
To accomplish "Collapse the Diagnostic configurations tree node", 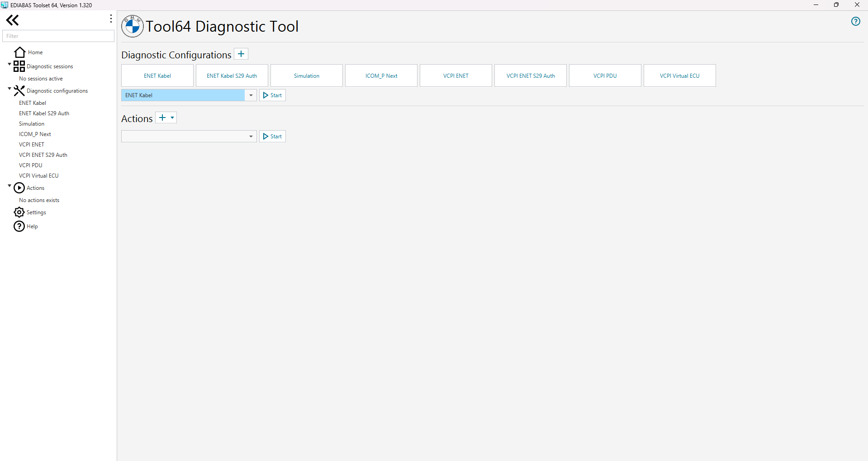I will point(9,89).
